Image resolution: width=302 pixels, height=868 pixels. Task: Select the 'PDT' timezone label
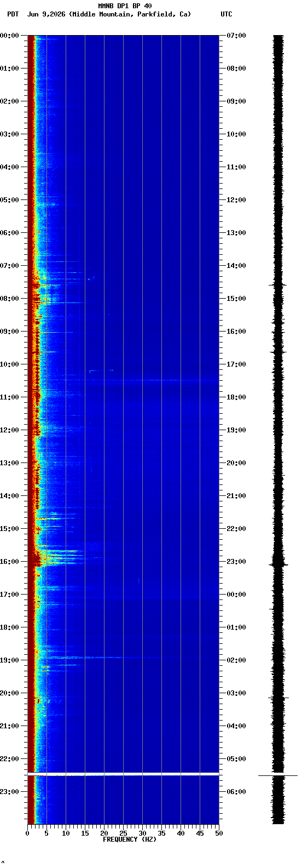pos(13,14)
